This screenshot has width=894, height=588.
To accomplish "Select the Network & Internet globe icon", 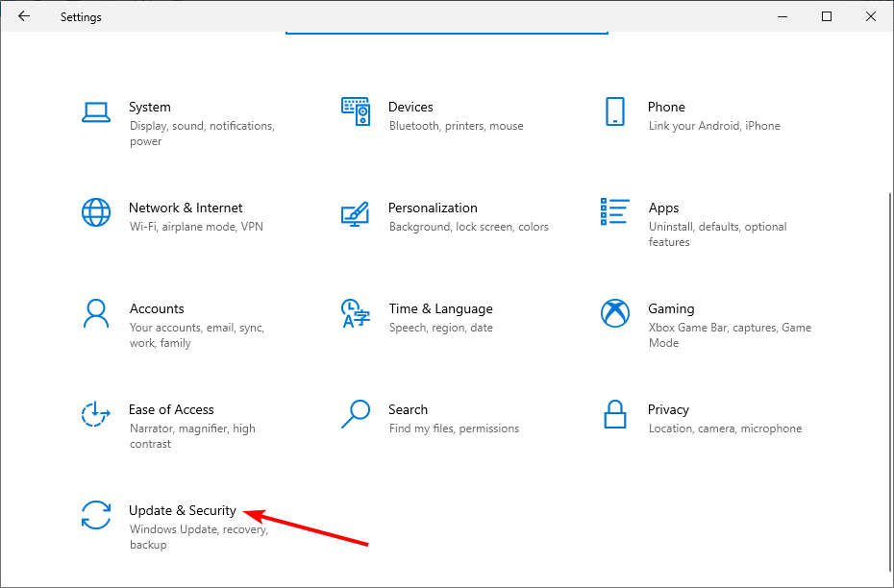I will (96, 212).
